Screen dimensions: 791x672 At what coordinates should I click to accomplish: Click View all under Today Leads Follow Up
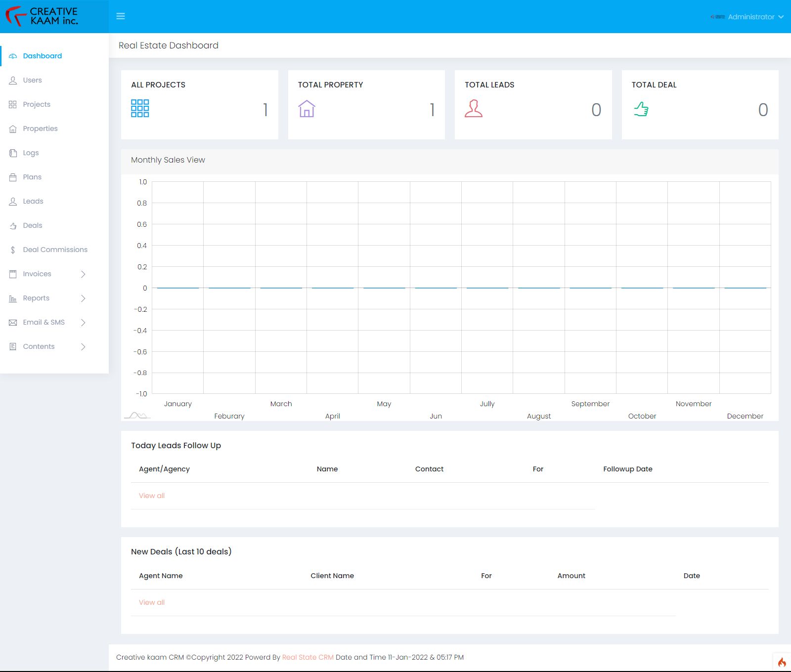(x=152, y=496)
